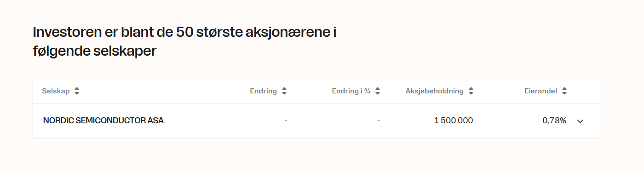This screenshot has width=644, height=173.
Task: Click sort arrows beside Aksjebeholdning
Action: 471,91
